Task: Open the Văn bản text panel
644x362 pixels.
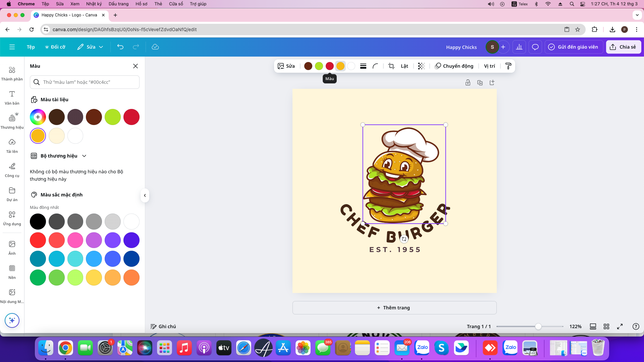Action: tap(12, 98)
